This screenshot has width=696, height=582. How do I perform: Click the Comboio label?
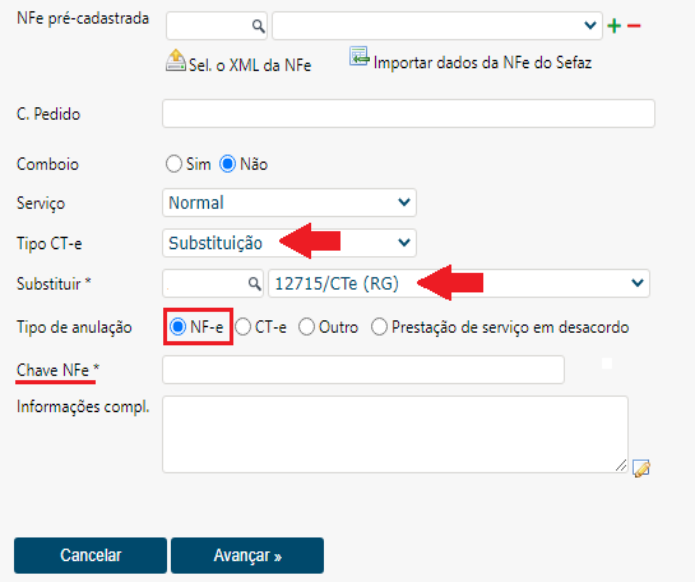47,164
